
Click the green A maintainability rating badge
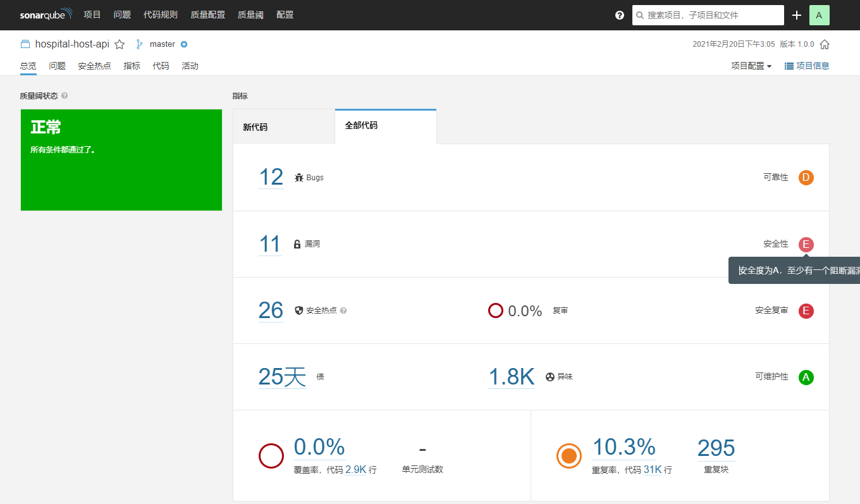click(x=806, y=378)
